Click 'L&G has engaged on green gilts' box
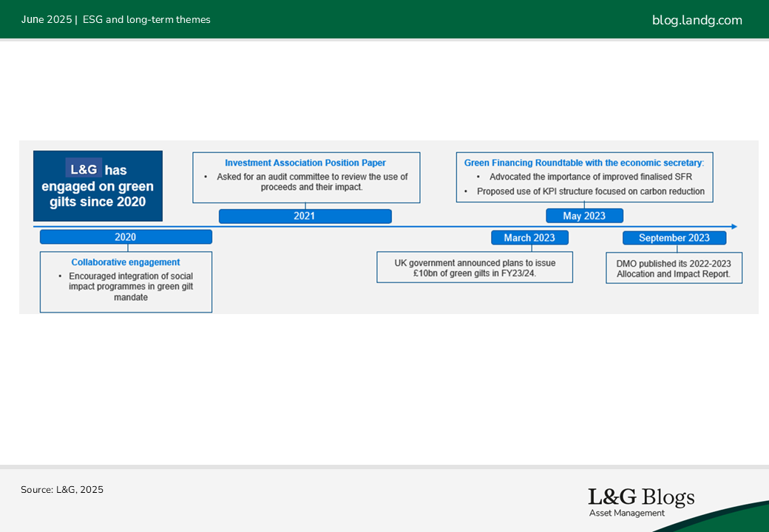 coord(98,186)
